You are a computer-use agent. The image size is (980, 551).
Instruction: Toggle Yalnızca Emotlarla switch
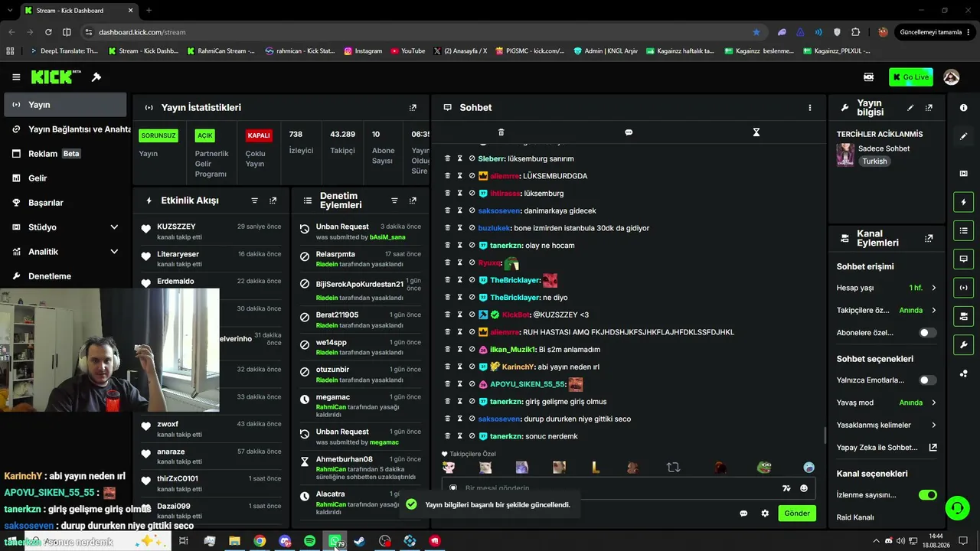[x=927, y=380]
